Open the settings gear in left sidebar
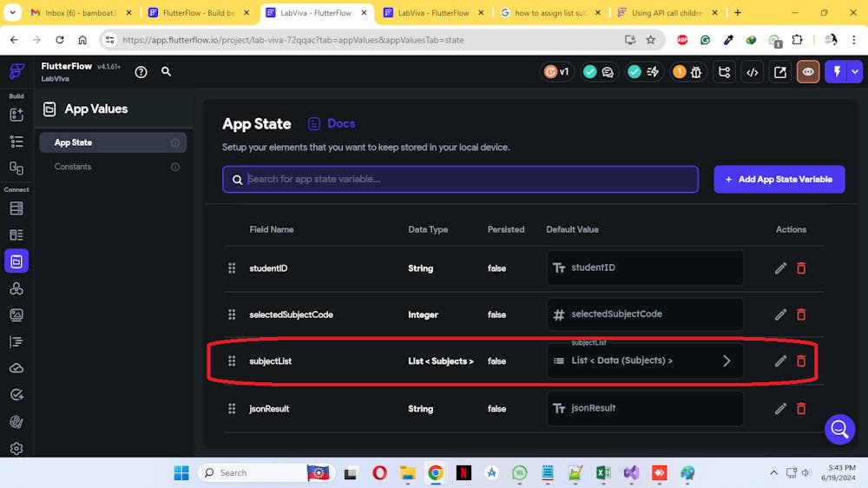This screenshot has height=488, width=868. click(16, 449)
